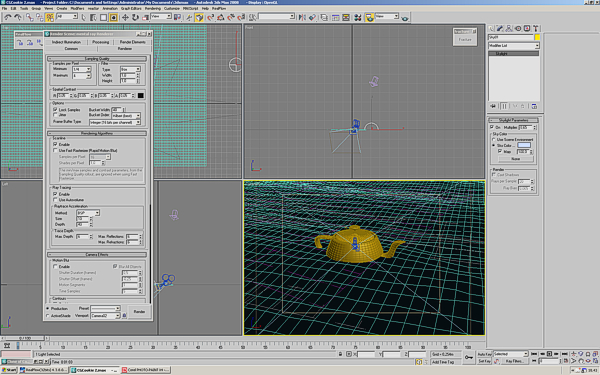Switch to the Render Elements tab
Image resolution: width=600 pixels, height=375 pixels.
(x=132, y=42)
